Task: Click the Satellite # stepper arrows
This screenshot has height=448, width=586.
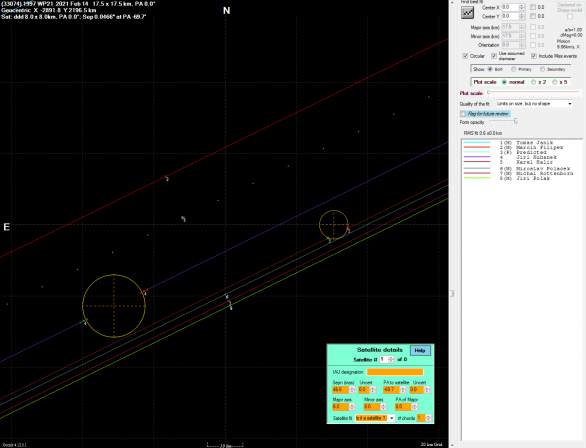Action: pyautogui.click(x=391, y=359)
